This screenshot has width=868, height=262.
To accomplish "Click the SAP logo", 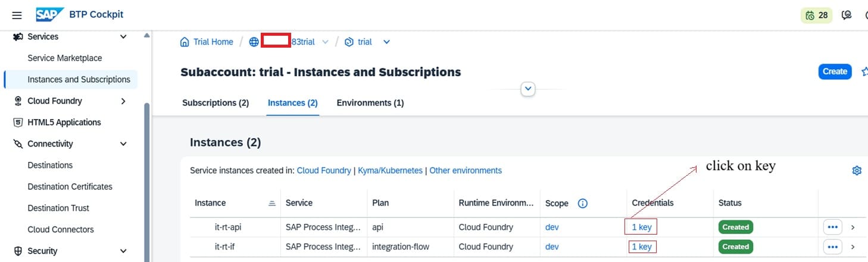I will pos(50,15).
